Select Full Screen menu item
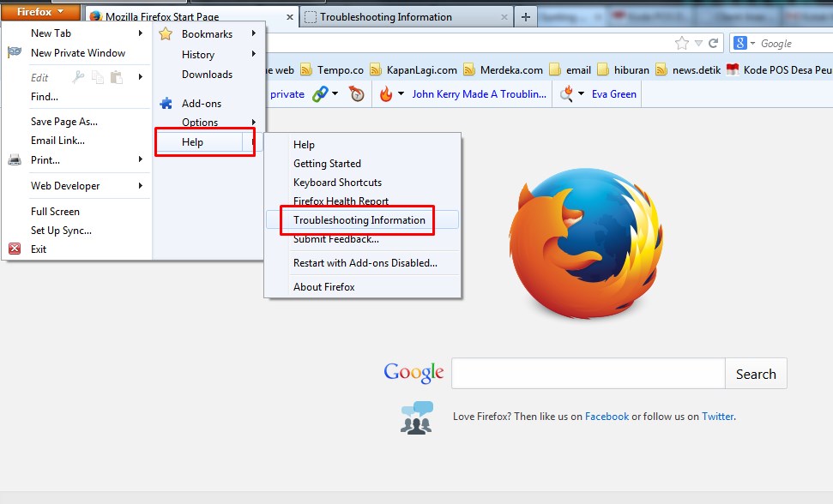The image size is (833, 504). pyautogui.click(x=55, y=211)
